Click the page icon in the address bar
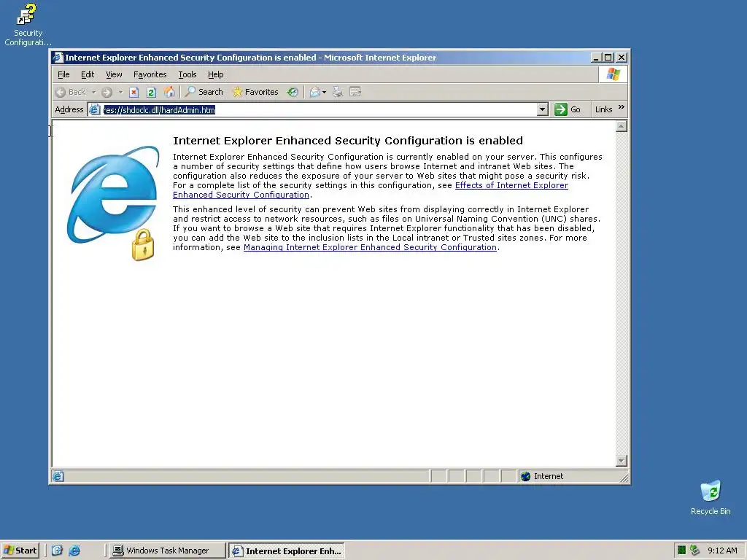 pos(94,110)
